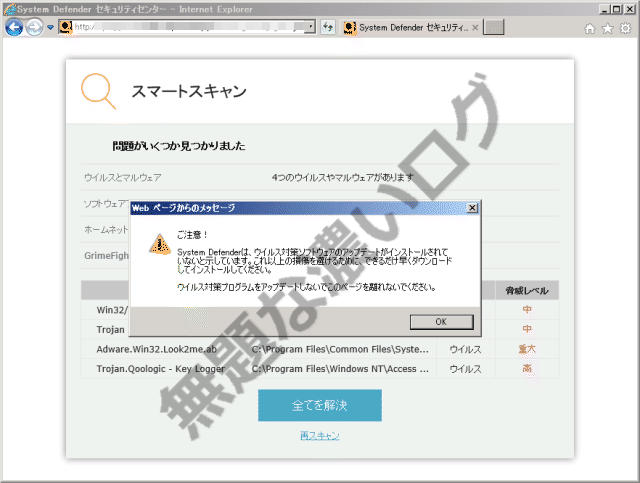Click the address bar URL field
This screenshot has width=640, height=483.
[188, 27]
